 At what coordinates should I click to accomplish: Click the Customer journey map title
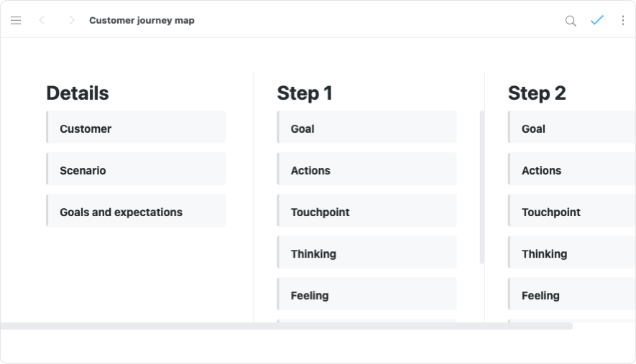coord(142,21)
